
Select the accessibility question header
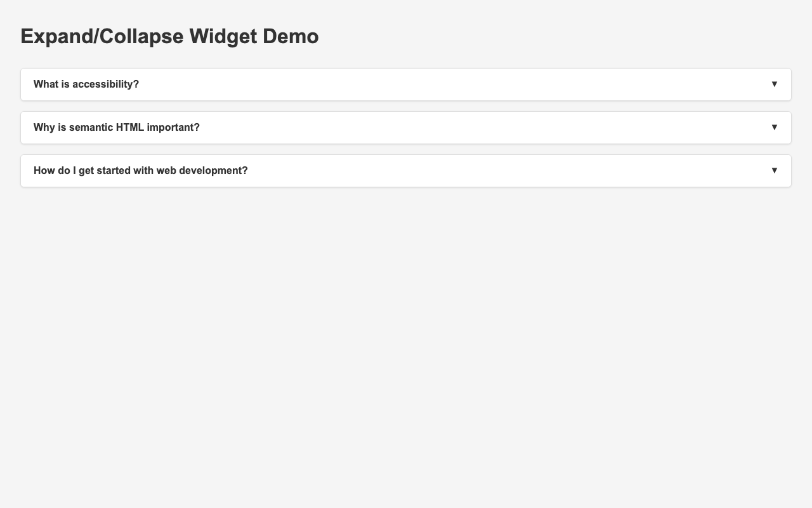point(86,84)
